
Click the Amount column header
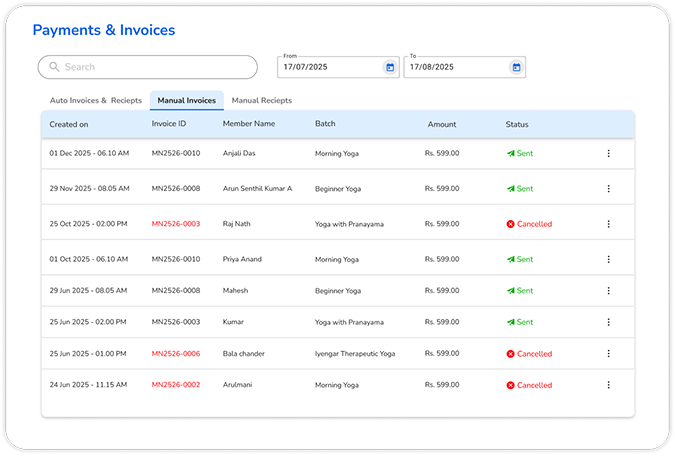click(x=442, y=124)
